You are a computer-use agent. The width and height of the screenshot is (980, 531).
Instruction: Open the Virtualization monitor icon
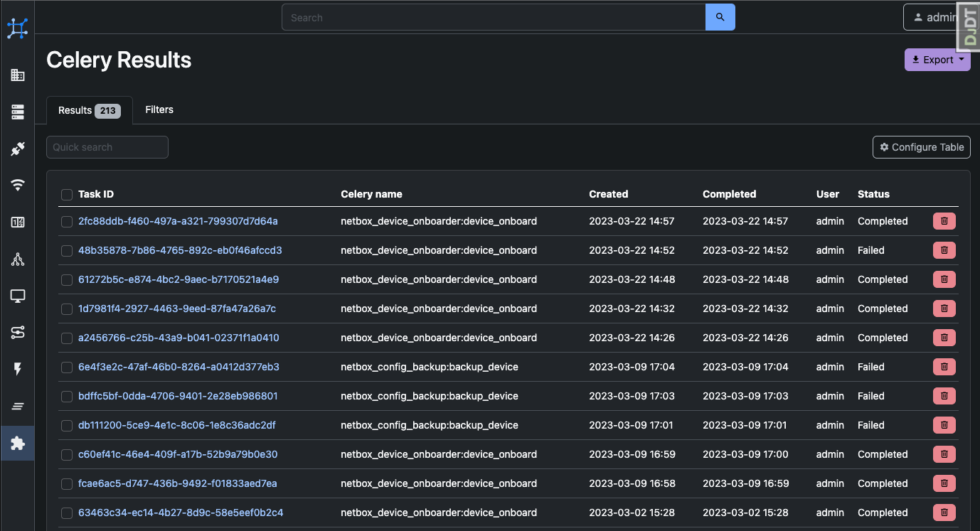[x=18, y=296]
